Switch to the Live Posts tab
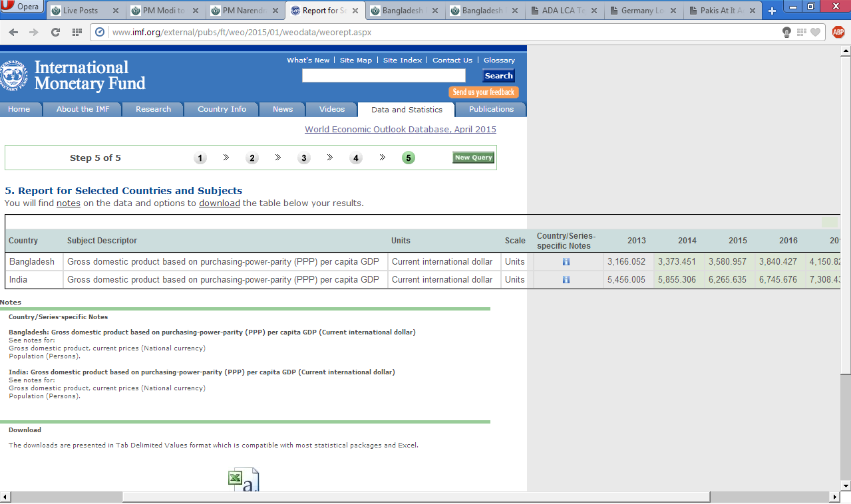This screenshot has width=851, height=504. [85, 11]
